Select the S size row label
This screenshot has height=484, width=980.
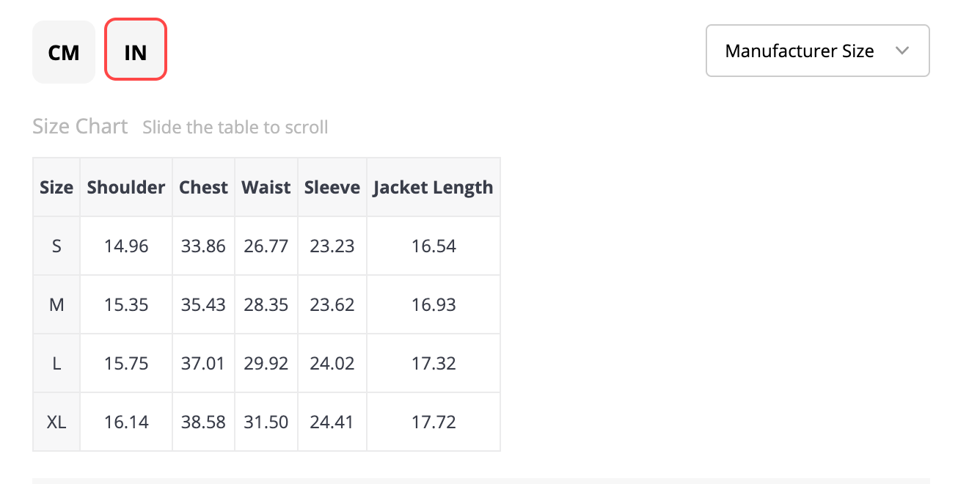[x=56, y=246]
